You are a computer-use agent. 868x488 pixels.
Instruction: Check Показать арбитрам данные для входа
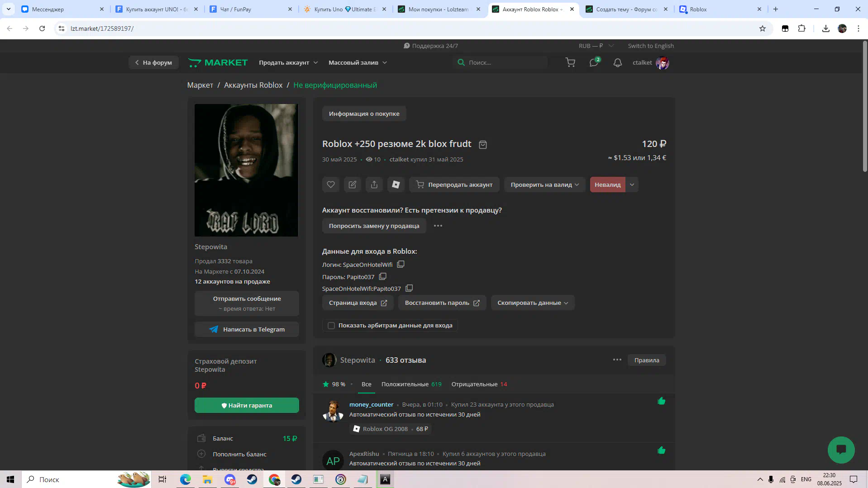(x=331, y=326)
